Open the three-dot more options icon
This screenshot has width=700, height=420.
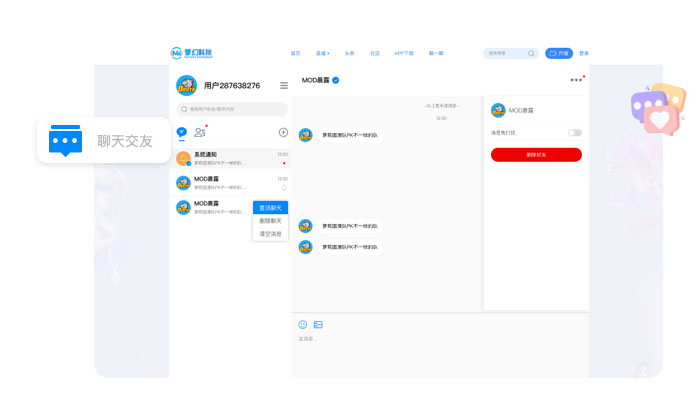(x=575, y=80)
